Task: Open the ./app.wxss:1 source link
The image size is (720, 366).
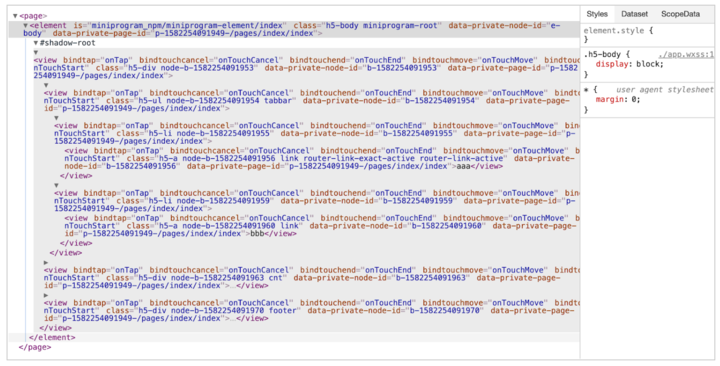Action: tap(686, 55)
